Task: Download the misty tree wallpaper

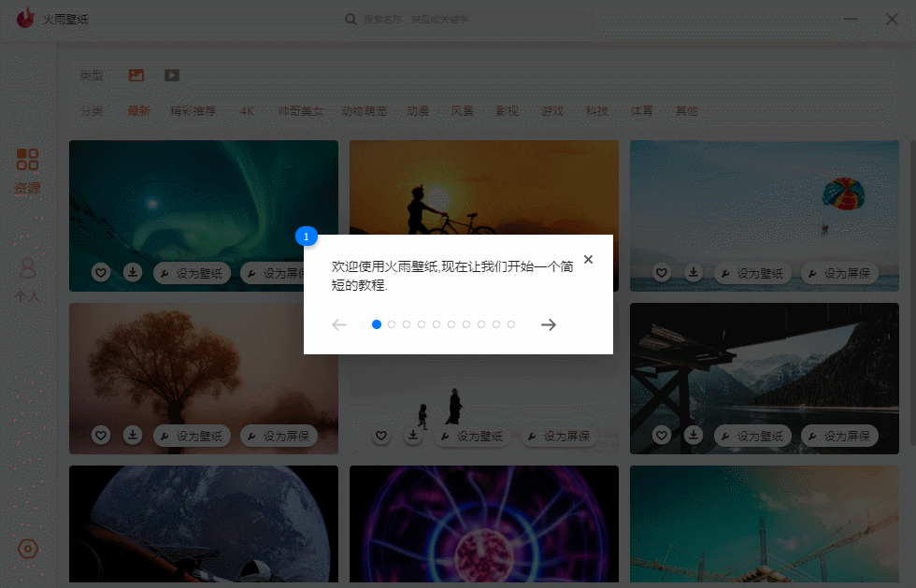Action: (133, 436)
